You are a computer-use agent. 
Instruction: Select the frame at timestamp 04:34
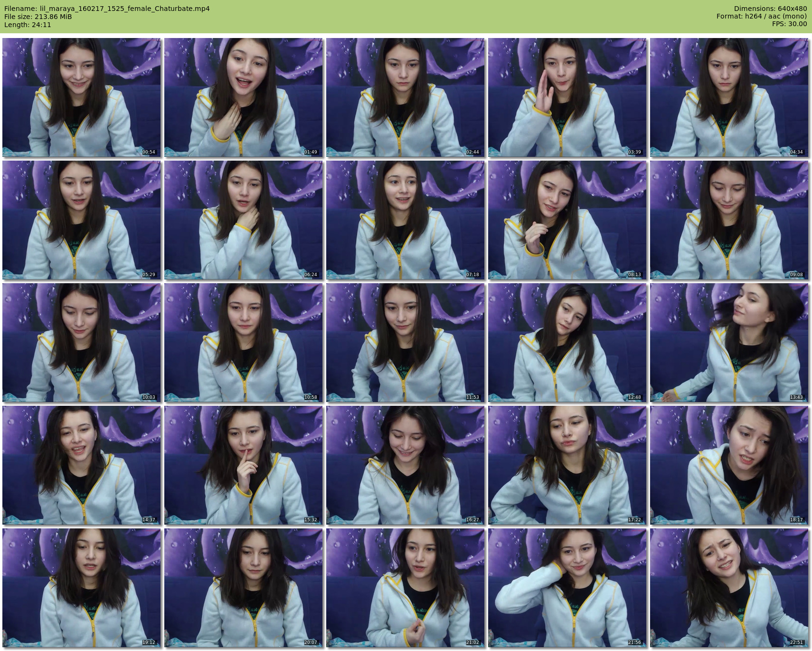[729, 97]
